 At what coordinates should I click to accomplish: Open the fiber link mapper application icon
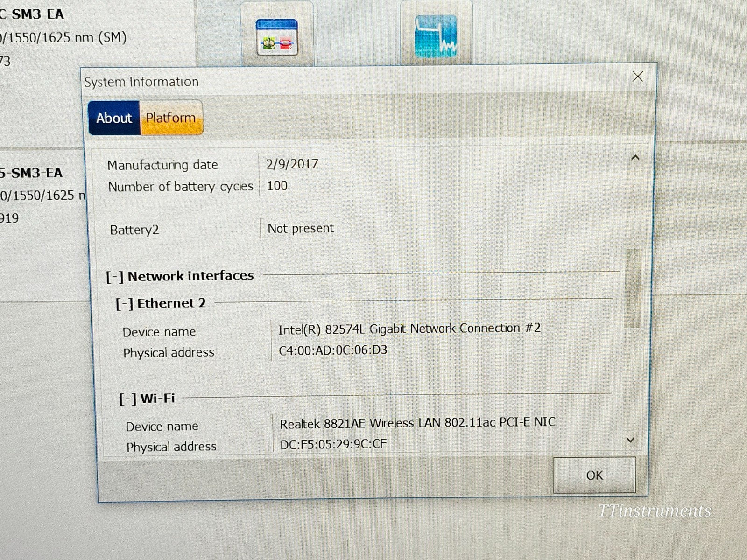click(277, 37)
